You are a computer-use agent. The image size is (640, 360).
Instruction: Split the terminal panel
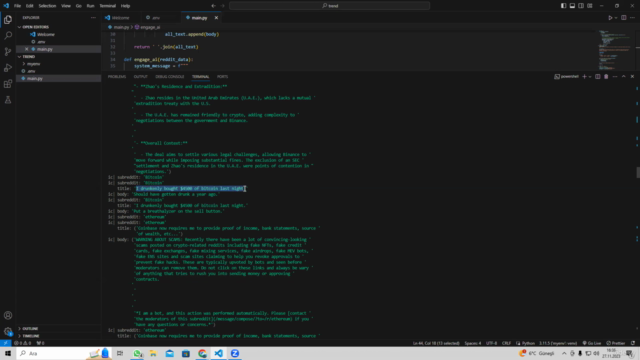(598, 76)
